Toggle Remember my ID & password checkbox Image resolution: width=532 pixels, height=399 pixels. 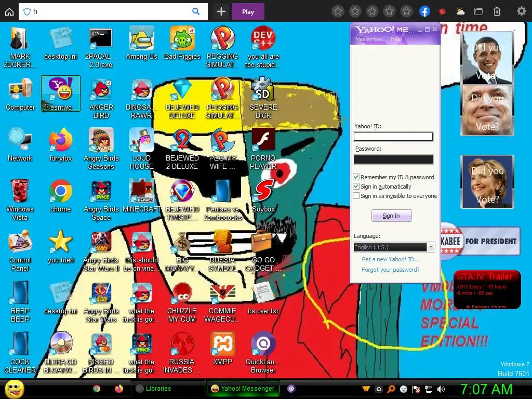coord(356,177)
